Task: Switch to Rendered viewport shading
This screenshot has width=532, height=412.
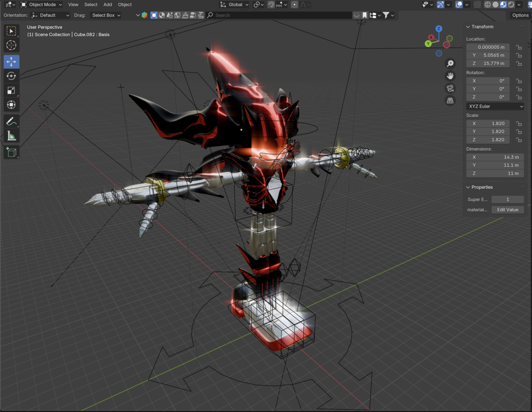Action: coord(511,4)
